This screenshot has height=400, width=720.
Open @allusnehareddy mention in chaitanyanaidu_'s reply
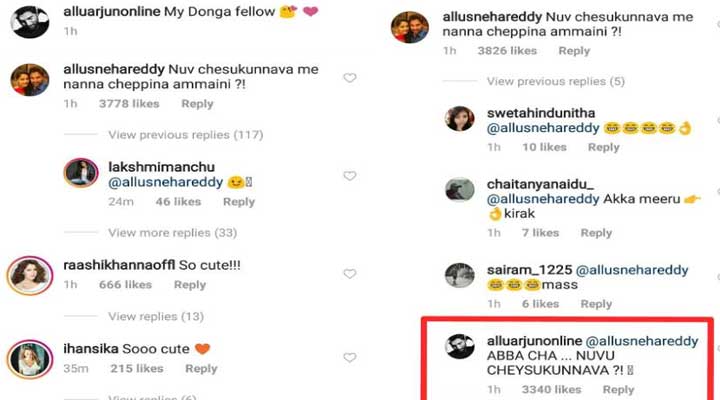(543, 199)
